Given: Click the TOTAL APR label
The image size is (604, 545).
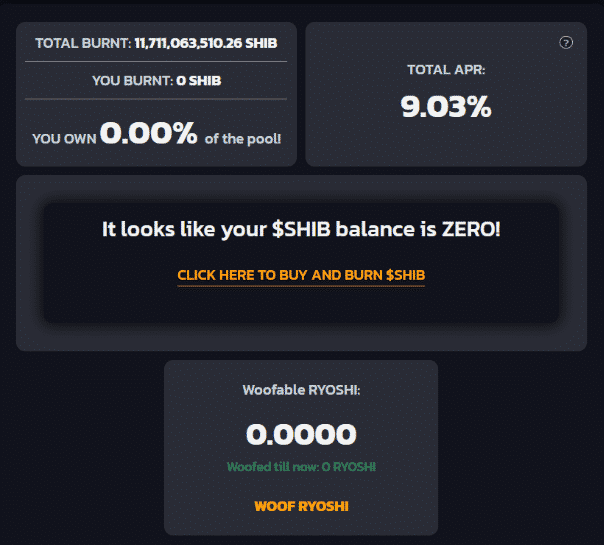Looking at the screenshot, I should 446,70.
